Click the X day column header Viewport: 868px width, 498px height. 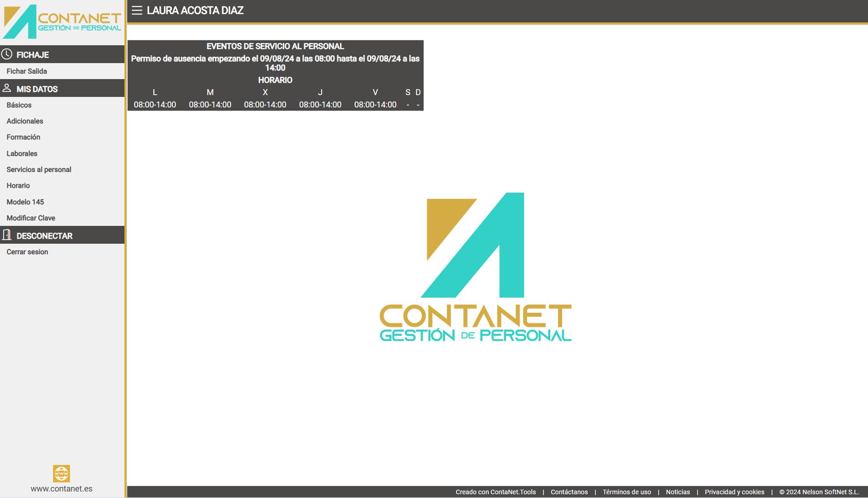[x=265, y=92]
